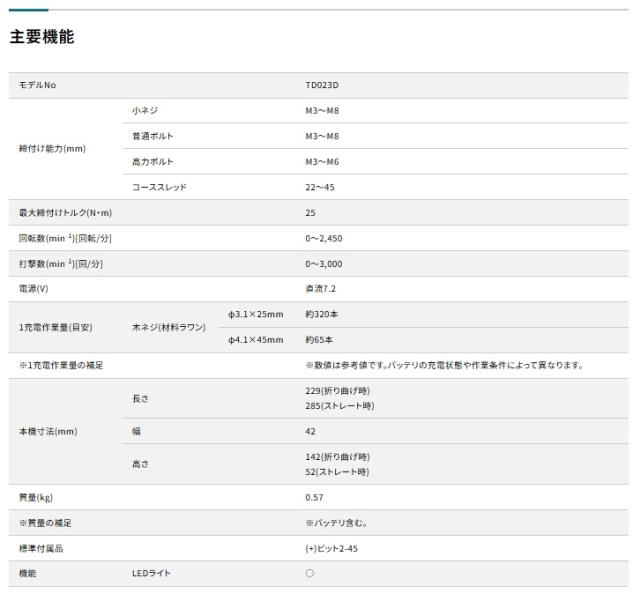Image resolution: width=640 pixels, height=601 pixels.
Task: Select the 打撃数 label
Action: [x=61, y=264]
